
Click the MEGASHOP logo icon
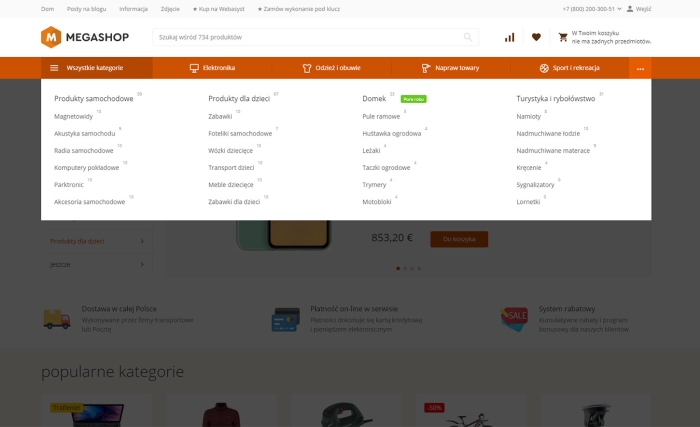(51, 37)
